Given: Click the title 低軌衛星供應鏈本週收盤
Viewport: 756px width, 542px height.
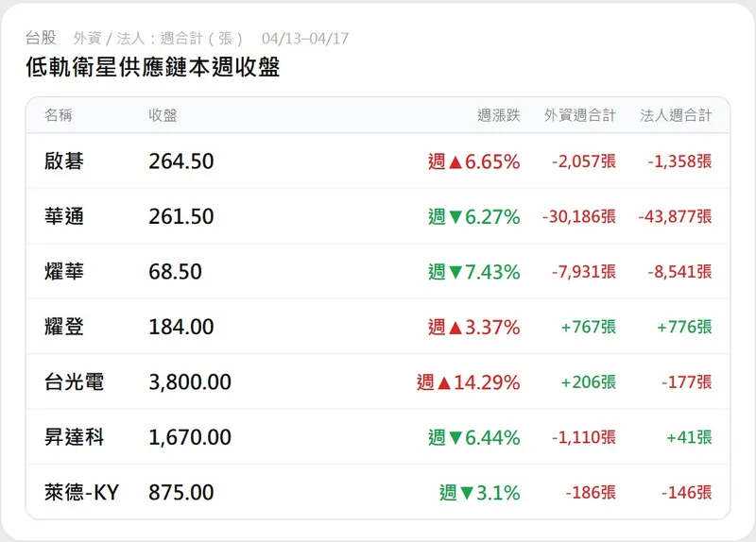Looking at the screenshot, I should click(x=153, y=67).
